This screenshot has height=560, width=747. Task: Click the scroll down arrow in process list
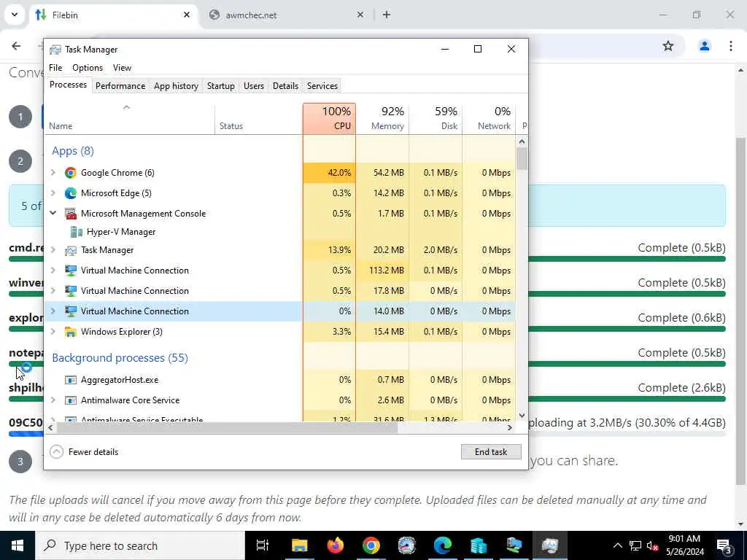pos(522,416)
